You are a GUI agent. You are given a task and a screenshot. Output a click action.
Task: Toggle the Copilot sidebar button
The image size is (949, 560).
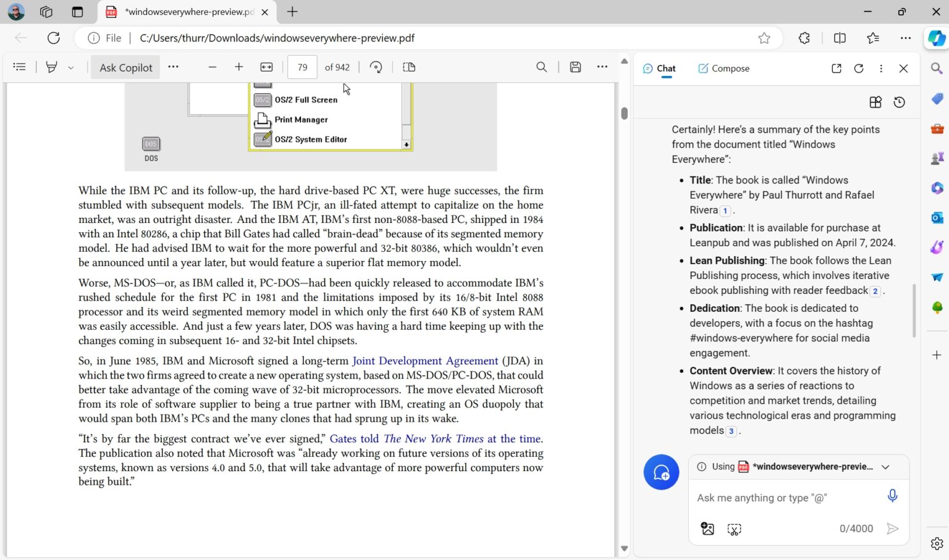[x=937, y=38]
